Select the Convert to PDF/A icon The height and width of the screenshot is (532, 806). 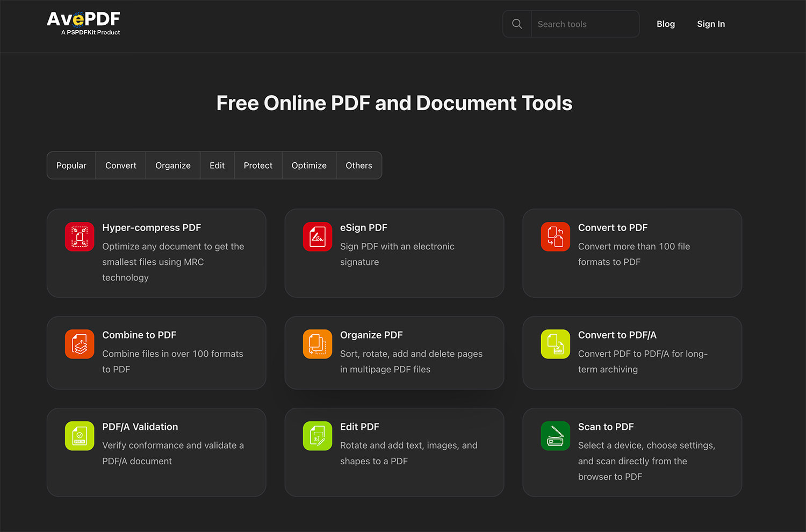coord(555,344)
